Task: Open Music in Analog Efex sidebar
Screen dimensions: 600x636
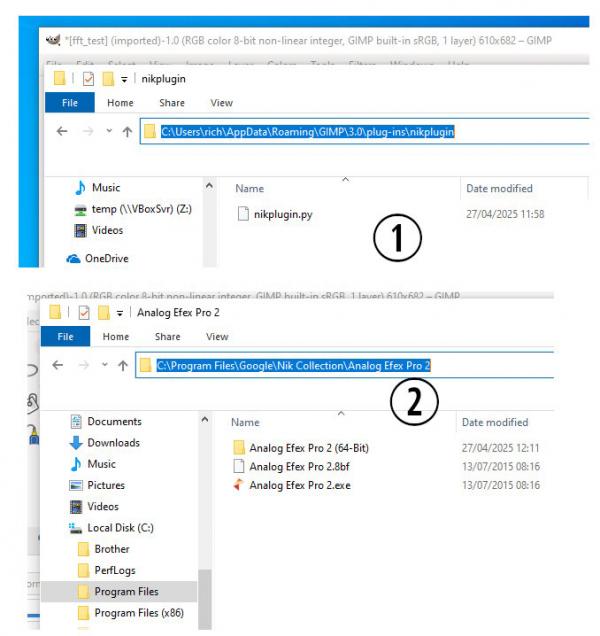Action: 101,464
